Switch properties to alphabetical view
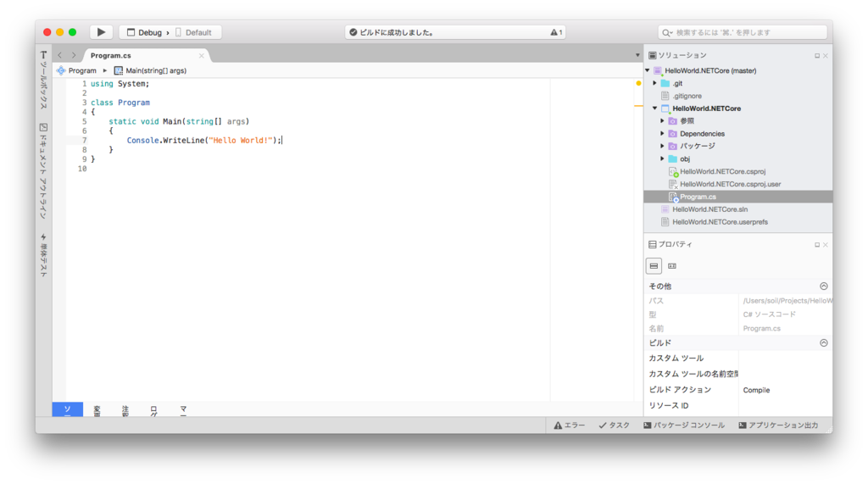 tap(672, 266)
